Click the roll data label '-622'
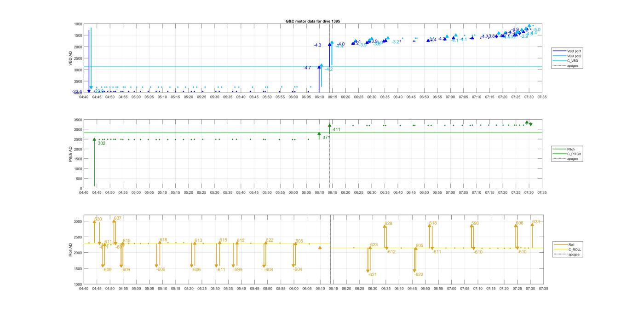 tap(419, 275)
